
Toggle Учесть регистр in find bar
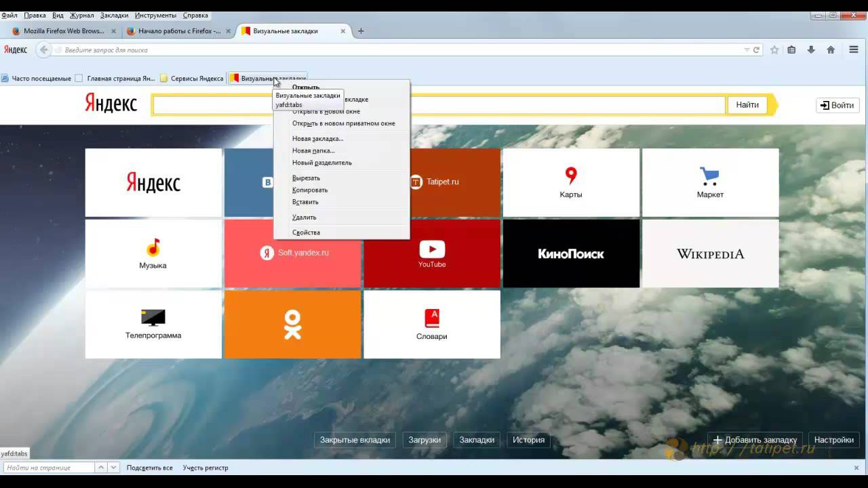click(x=205, y=468)
